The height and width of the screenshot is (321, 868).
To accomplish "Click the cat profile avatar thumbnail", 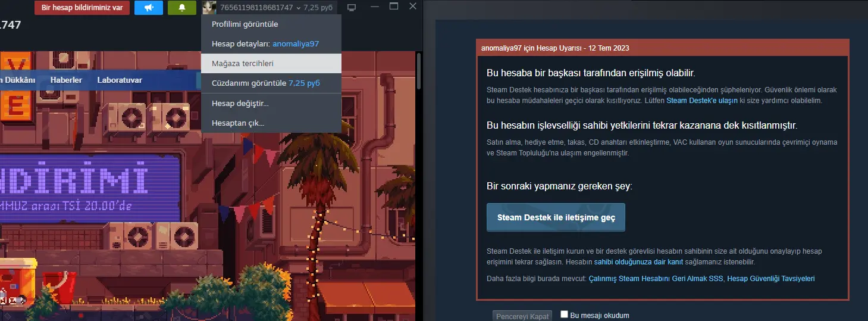I will pos(209,8).
